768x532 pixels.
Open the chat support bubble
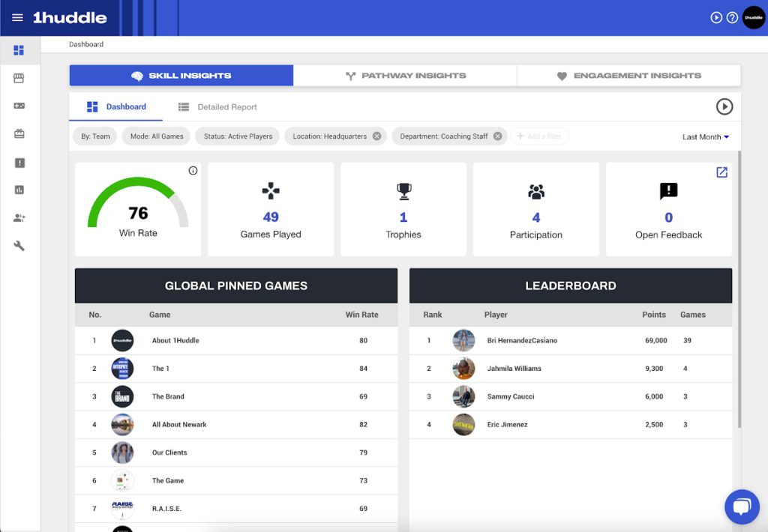pyautogui.click(x=742, y=507)
